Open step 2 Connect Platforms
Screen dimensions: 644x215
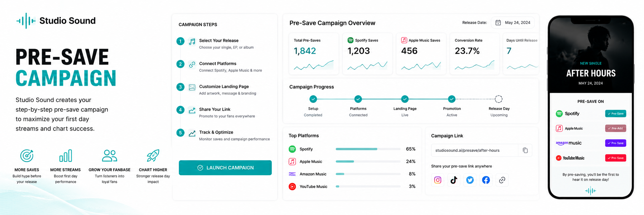224,67
